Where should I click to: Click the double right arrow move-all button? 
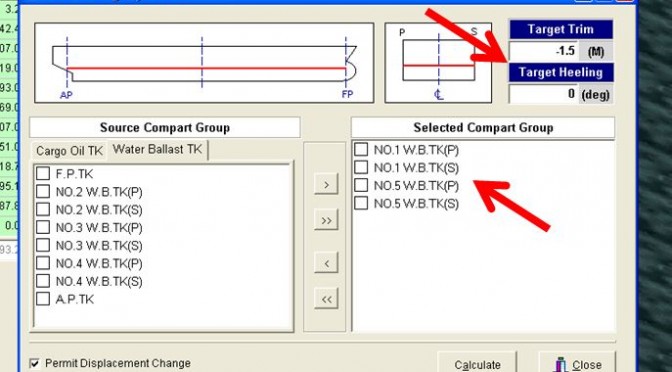click(326, 220)
